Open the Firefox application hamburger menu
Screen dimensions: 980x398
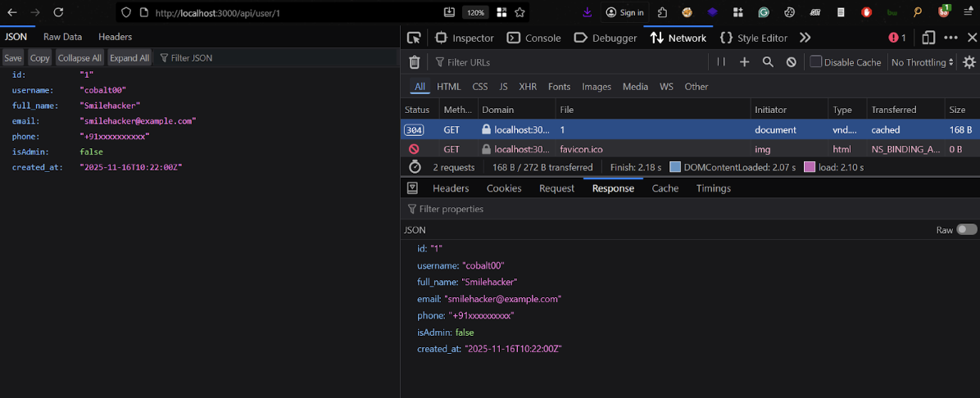969,11
